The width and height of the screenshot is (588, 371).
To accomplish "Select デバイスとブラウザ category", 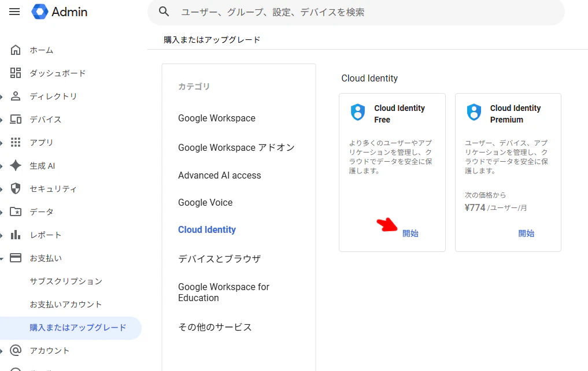I will 219,258.
